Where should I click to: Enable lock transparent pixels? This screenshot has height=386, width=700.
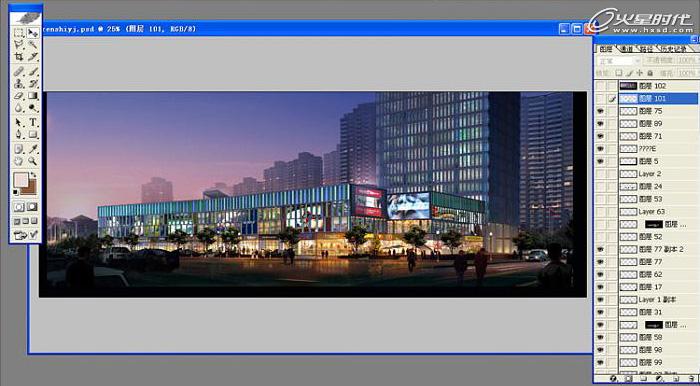618,73
